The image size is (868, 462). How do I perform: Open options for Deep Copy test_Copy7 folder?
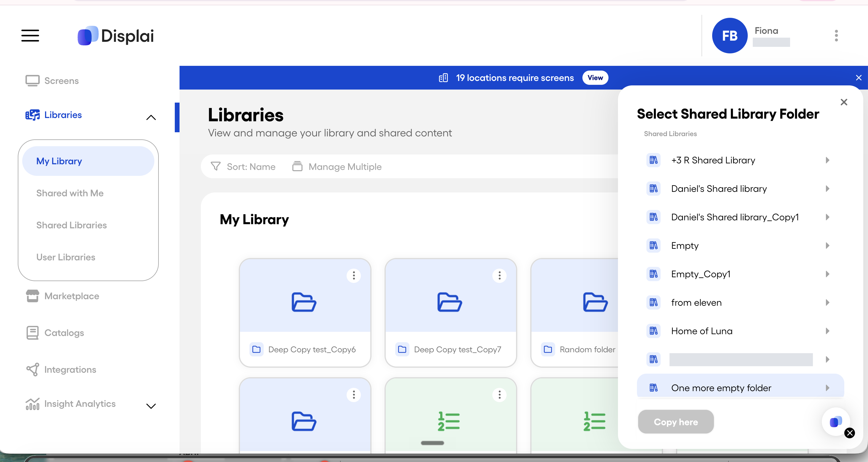(499, 275)
